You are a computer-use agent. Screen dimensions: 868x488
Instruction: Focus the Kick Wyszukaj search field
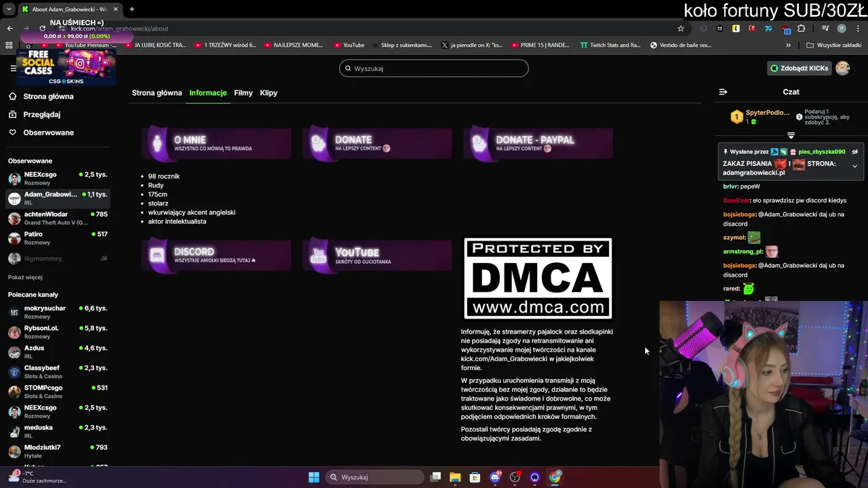(x=434, y=68)
